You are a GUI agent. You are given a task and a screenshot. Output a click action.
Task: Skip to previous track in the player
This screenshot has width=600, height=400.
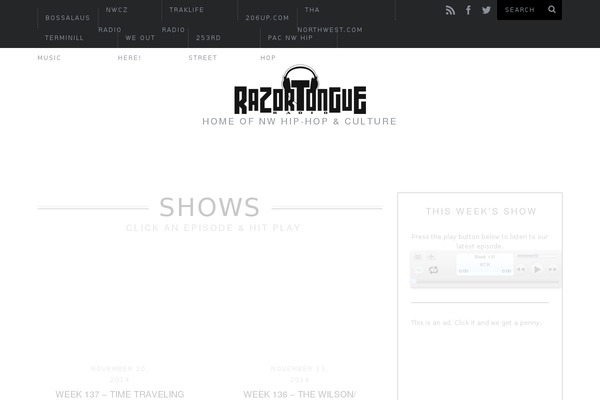[521, 269]
